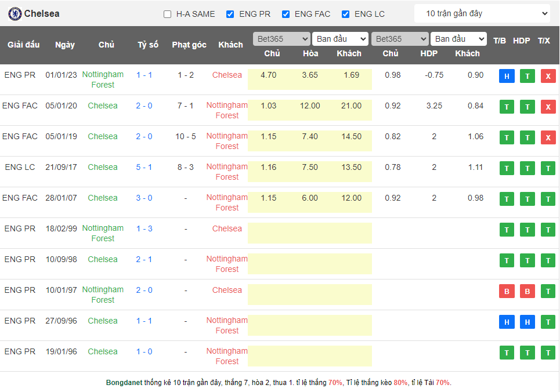Click blue H handicap badge in 27/09/96 row
The image size is (560, 392).
pos(527,322)
